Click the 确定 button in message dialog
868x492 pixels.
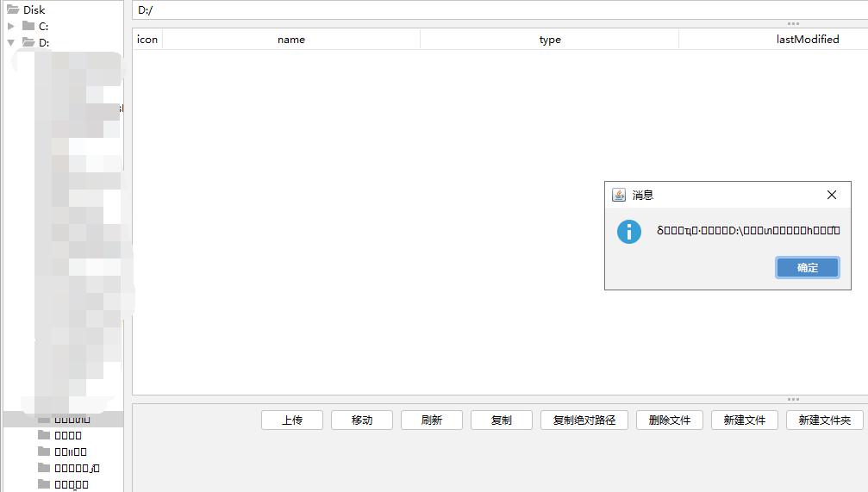coord(807,268)
